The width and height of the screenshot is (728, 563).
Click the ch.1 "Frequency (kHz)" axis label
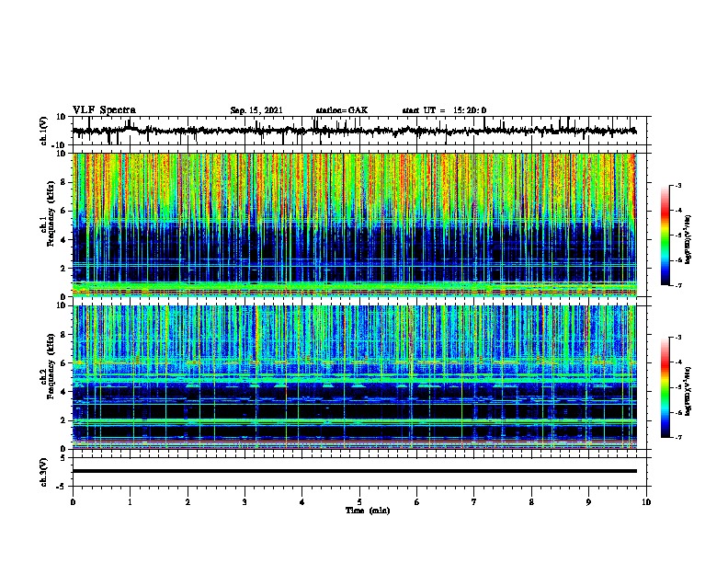tap(51, 214)
